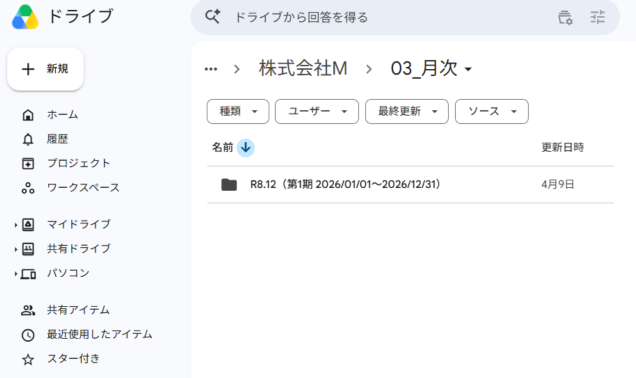This screenshot has width=636, height=378.
Task: Open the ソース source filter dropdown
Action: (492, 111)
